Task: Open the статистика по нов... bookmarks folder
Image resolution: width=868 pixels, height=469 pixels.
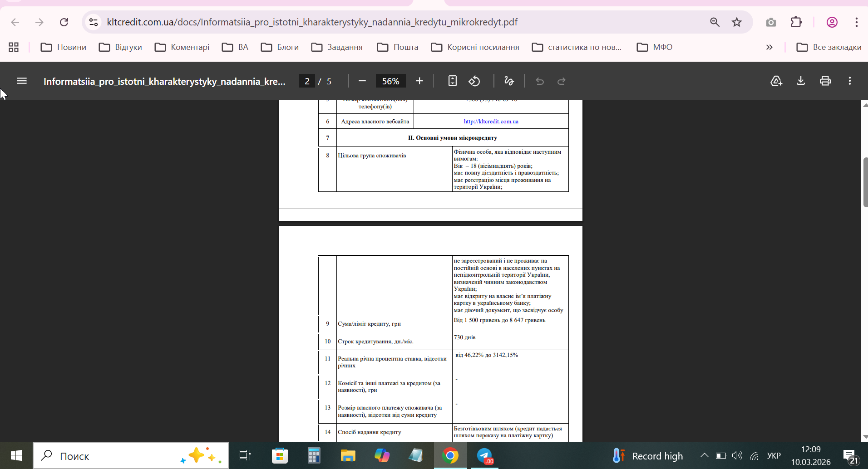Action: pyautogui.click(x=577, y=47)
